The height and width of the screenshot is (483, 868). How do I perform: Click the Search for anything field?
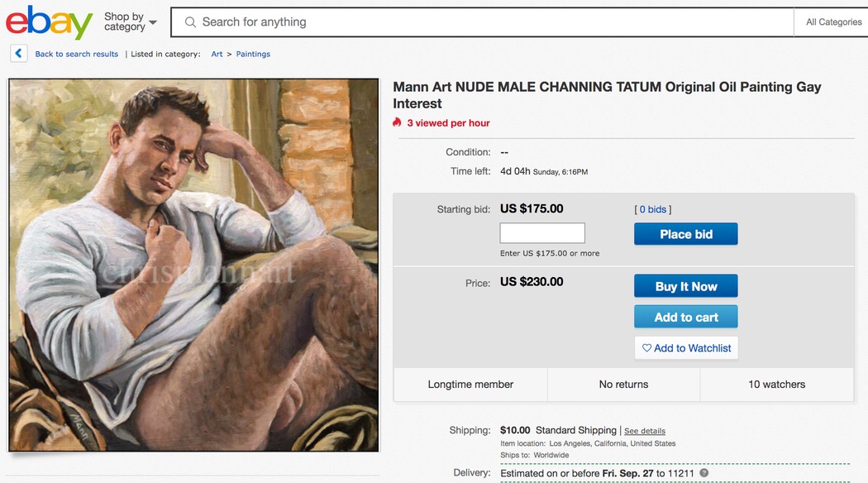(x=488, y=22)
